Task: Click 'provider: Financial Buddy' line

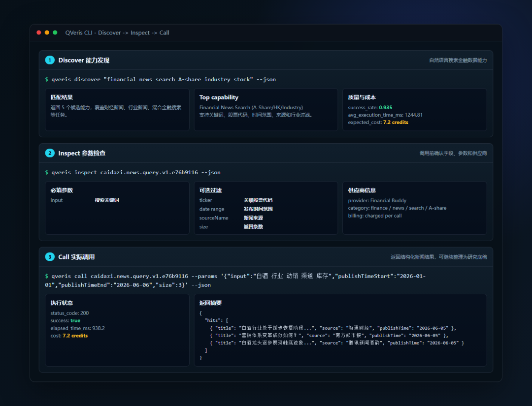Action: 377,200
